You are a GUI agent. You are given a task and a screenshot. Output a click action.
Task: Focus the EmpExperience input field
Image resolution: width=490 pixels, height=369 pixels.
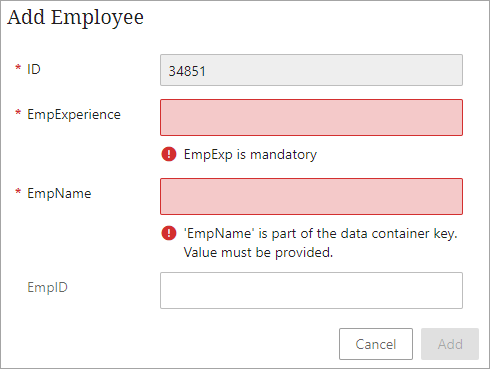coord(311,117)
